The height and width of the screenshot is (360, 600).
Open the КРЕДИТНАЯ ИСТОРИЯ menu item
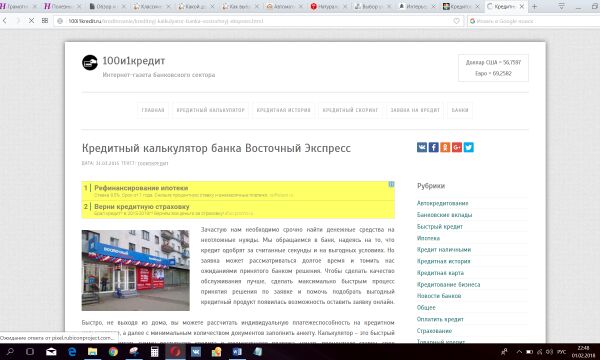pyautogui.click(x=284, y=110)
